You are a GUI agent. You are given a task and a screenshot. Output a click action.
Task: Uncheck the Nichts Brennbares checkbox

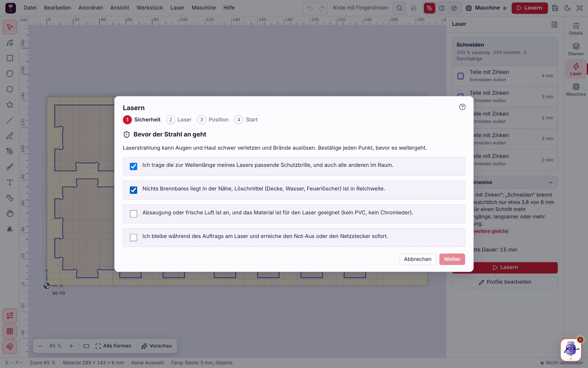pos(134,190)
